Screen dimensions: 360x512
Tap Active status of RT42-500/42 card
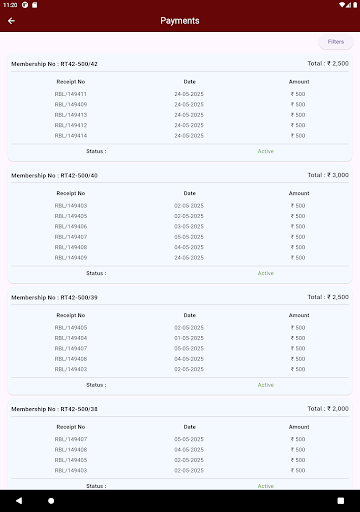(266, 151)
